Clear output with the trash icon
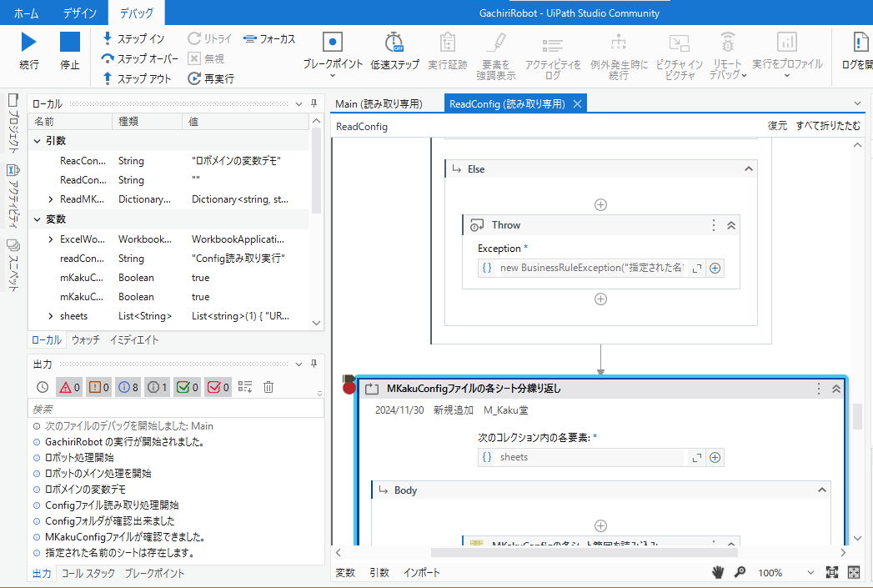This screenshot has height=588, width=873. (268, 387)
